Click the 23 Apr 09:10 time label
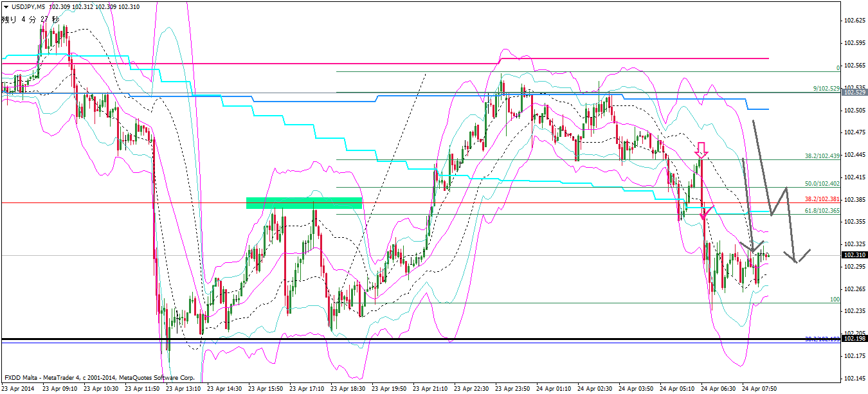This screenshot has width=868, height=394. [x=60, y=389]
